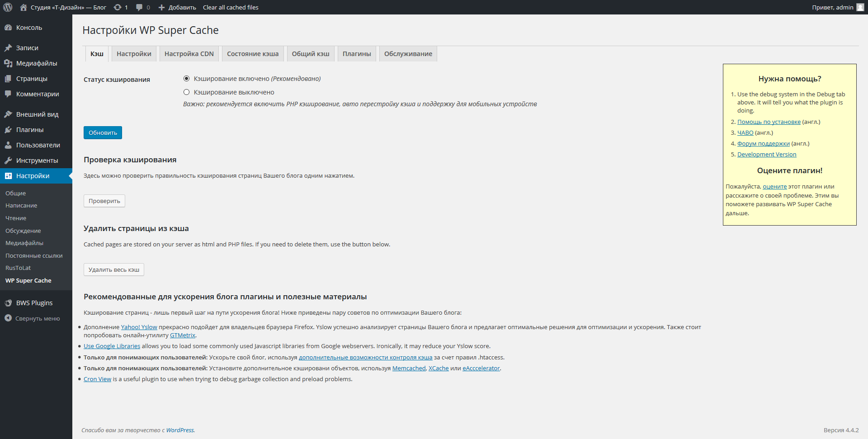Click the Консоль dashboard icon

(x=8, y=28)
